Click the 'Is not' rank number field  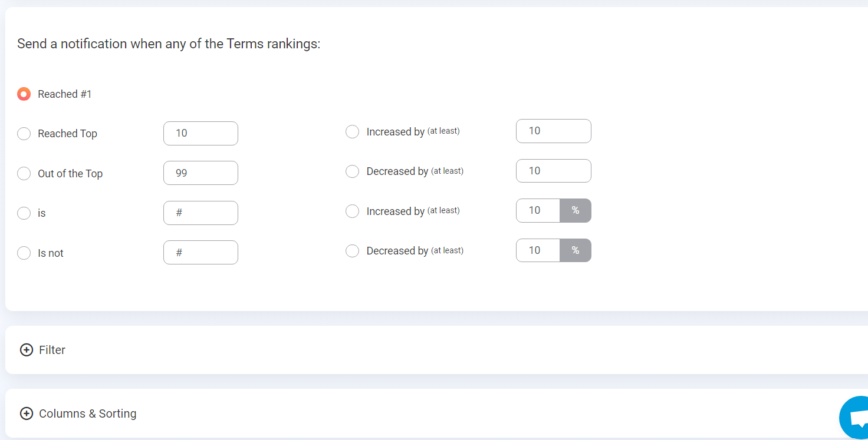tap(200, 252)
